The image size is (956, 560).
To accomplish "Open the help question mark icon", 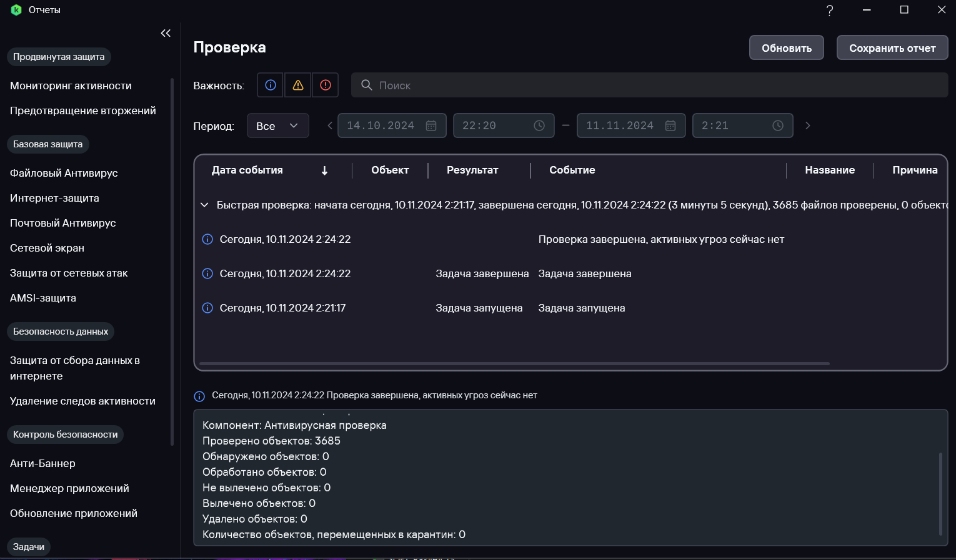I will 829,10.
